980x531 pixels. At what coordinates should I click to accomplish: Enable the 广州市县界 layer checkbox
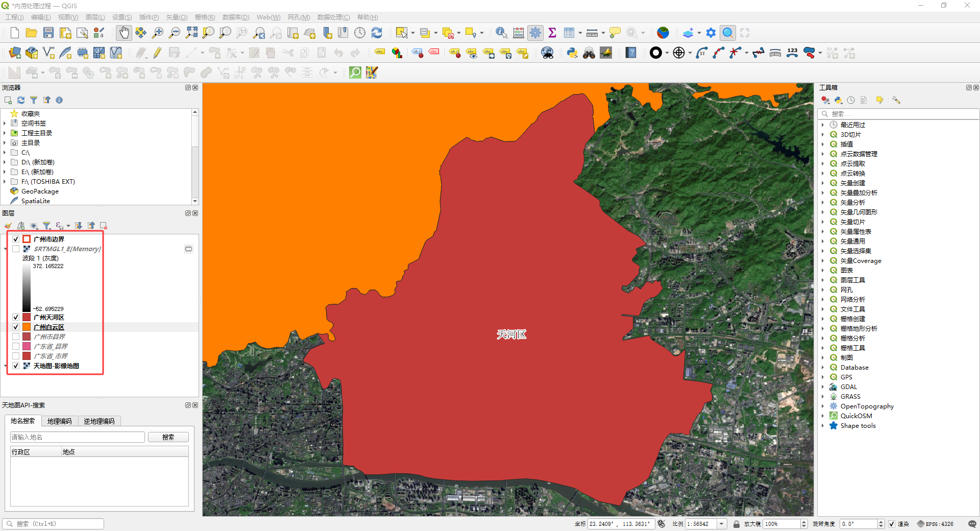click(x=16, y=336)
